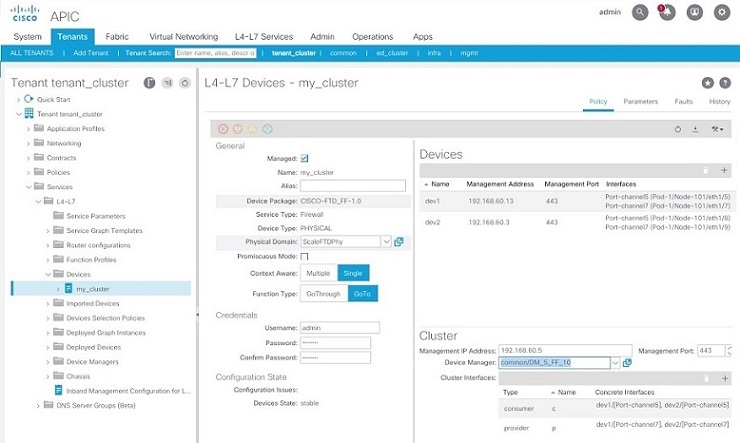Open the Operations menu
Viewport: 740px width, 443px height.
[372, 37]
